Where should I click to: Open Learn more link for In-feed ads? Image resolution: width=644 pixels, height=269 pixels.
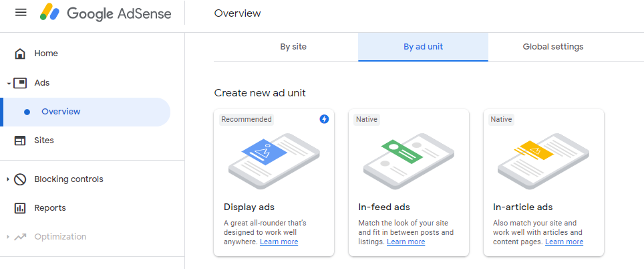click(x=406, y=242)
